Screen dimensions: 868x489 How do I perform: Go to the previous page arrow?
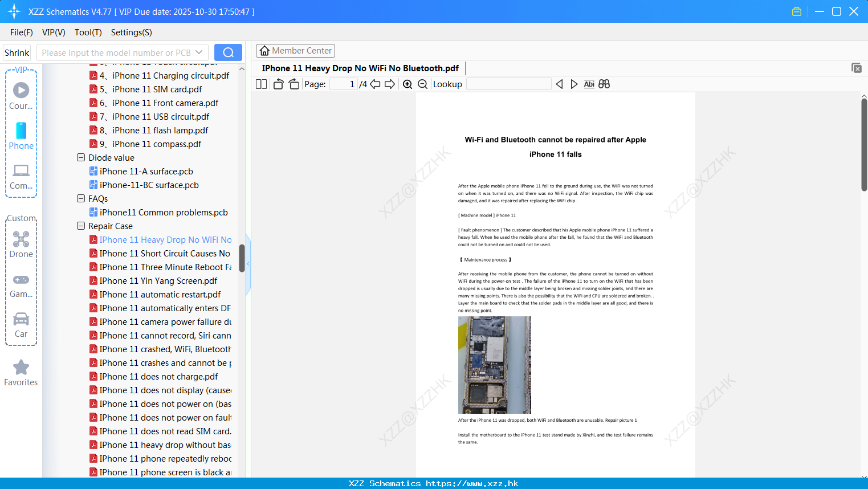click(x=375, y=84)
